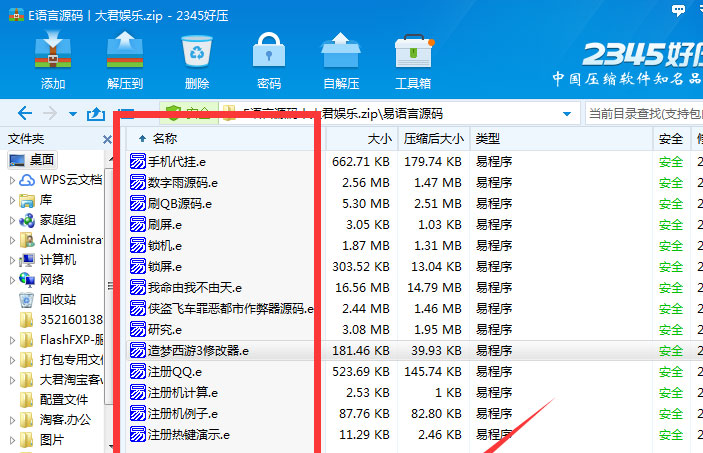The height and width of the screenshot is (453, 703).
Task: Sort files by 大小 column header
Action: tap(379, 138)
